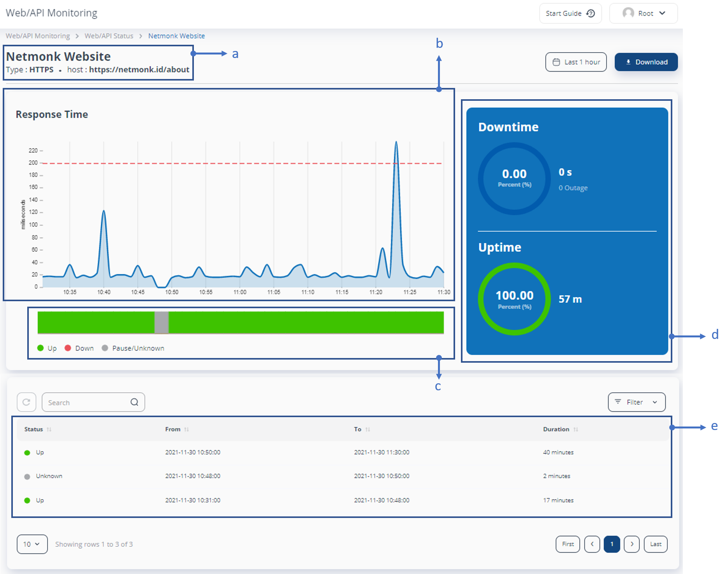Open the rows per page dropdown

click(32, 544)
